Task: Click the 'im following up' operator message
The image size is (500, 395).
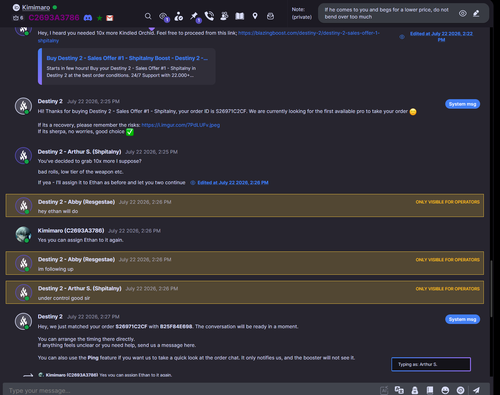Action: [244, 263]
